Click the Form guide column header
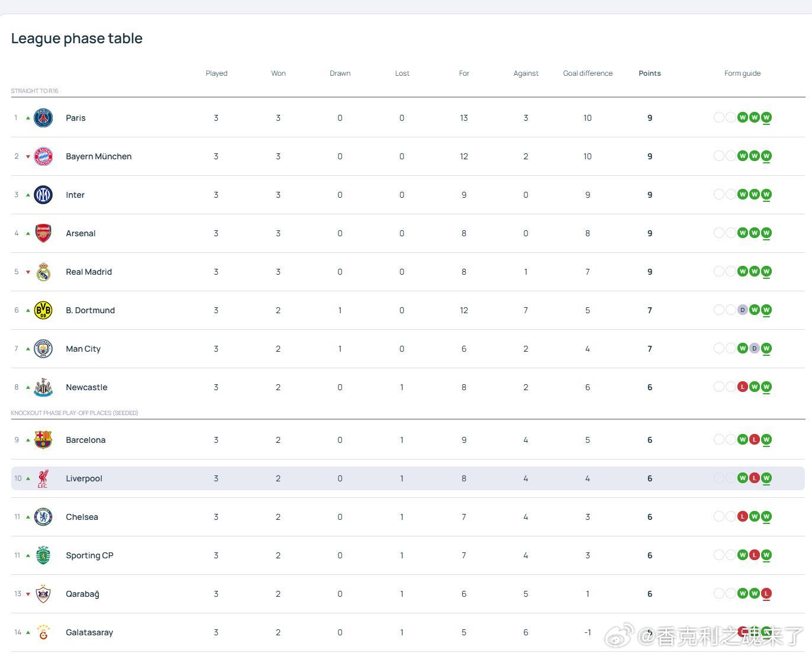This screenshot has width=812, height=656. coord(743,73)
